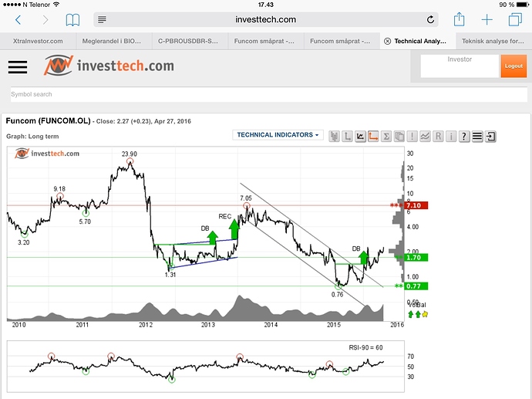Open the hamburger site menu
Screen dimensions: 532x399
[18, 67]
